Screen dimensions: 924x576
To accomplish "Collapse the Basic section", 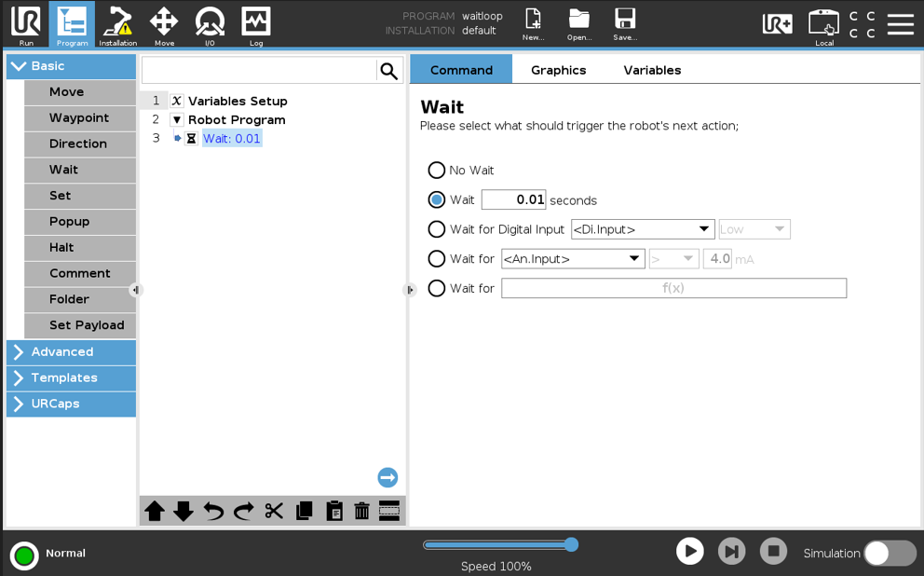I will pyautogui.click(x=72, y=66).
